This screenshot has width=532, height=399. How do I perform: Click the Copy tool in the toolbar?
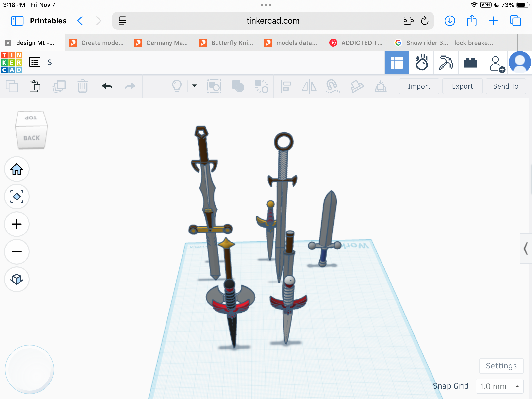12,86
